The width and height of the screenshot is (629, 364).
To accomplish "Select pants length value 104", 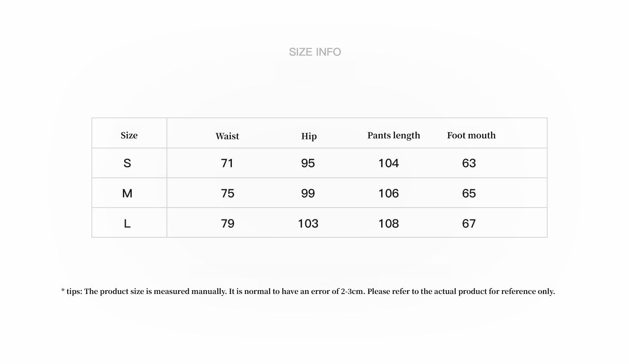I will (389, 163).
